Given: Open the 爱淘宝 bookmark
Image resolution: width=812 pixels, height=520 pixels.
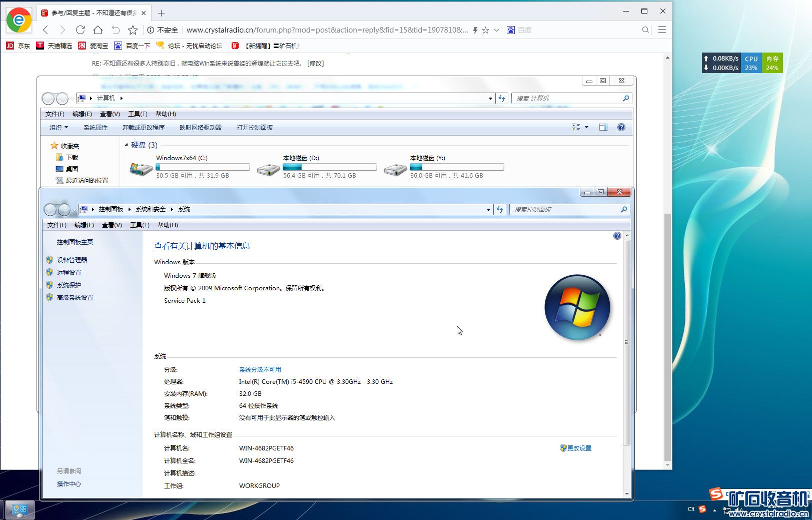Looking at the screenshot, I should pos(93,46).
